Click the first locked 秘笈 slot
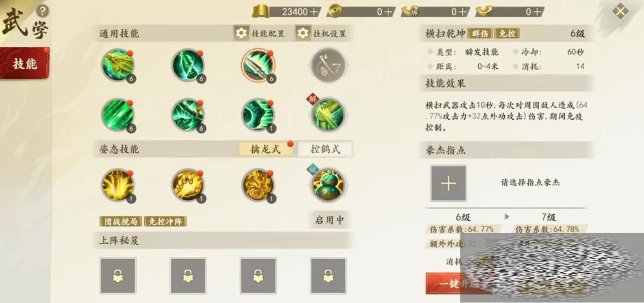 (x=118, y=276)
